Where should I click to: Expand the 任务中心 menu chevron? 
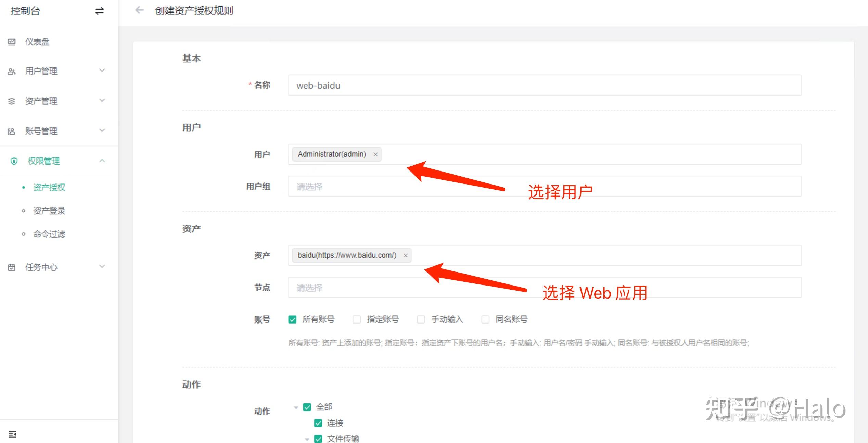[102, 266]
